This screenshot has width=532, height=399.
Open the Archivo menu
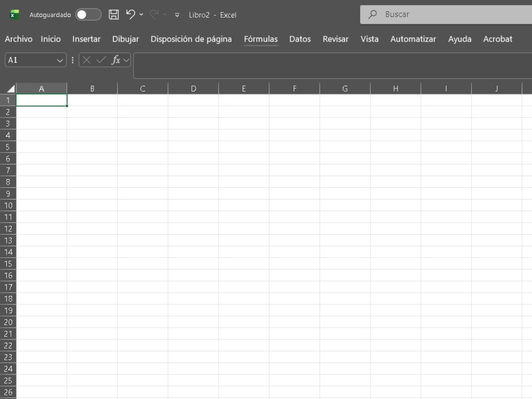(x=19, y=39)
